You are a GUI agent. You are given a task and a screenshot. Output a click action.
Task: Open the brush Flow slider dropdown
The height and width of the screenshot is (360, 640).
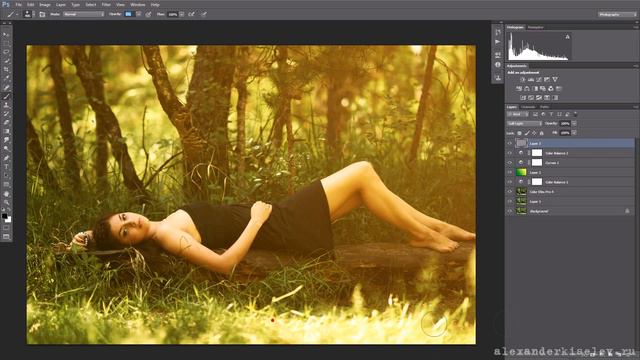[x=182, y=14]
